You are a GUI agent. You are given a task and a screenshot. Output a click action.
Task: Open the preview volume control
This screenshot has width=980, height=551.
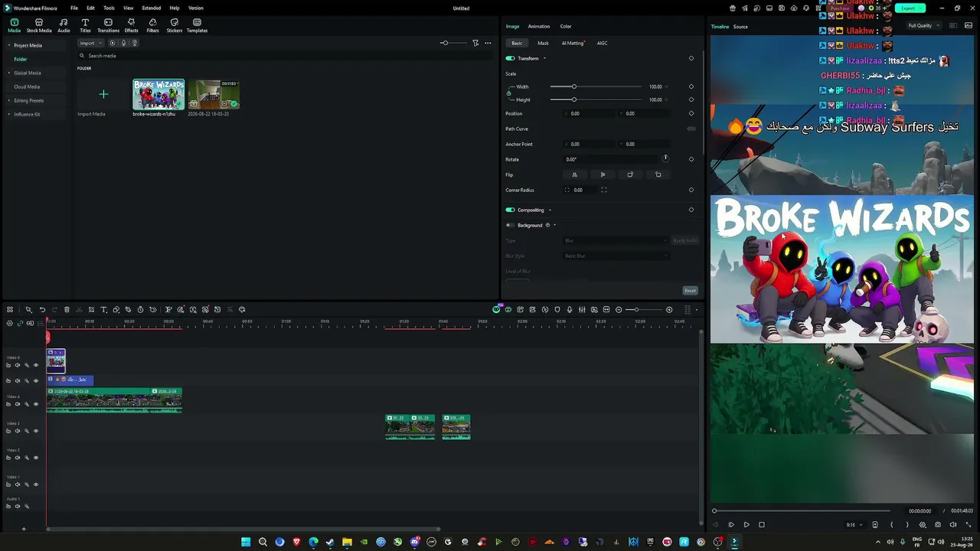953,525
